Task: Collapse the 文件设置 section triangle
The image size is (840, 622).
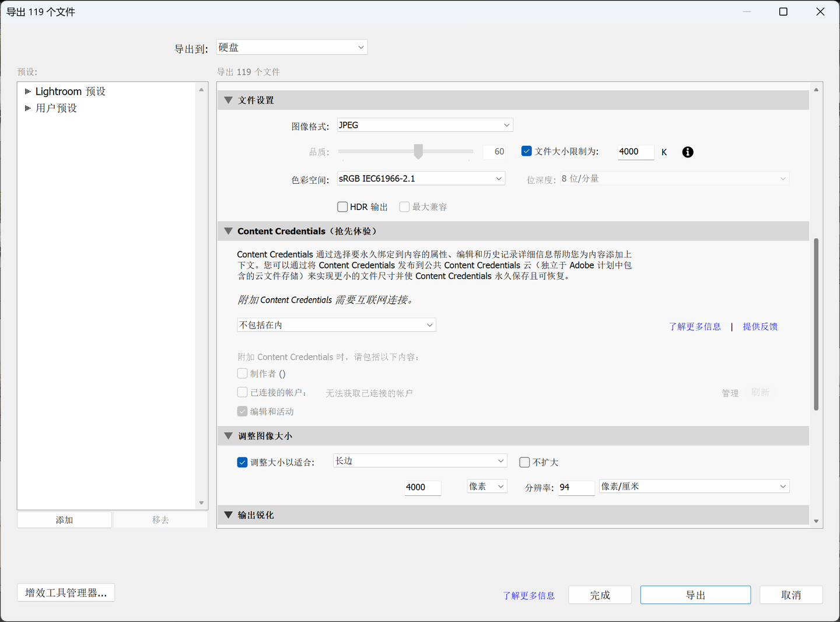Action: point(228,100)
